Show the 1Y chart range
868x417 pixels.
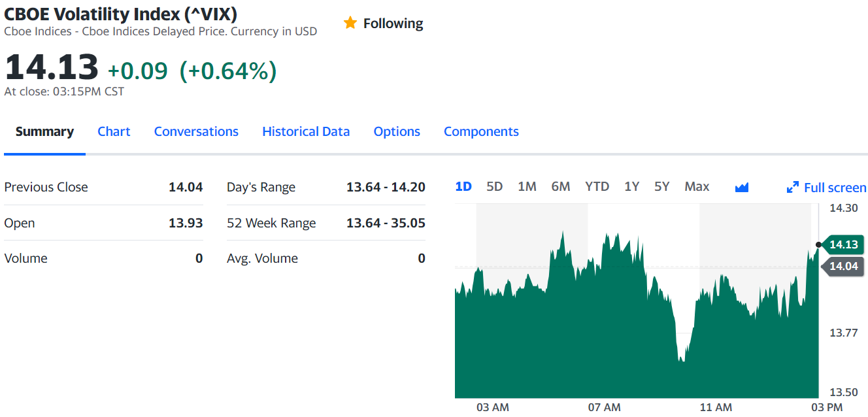pos(631,186)
